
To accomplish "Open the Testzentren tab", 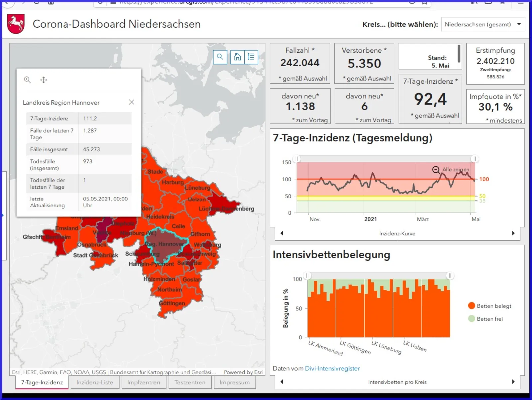I will click(190, 382).
